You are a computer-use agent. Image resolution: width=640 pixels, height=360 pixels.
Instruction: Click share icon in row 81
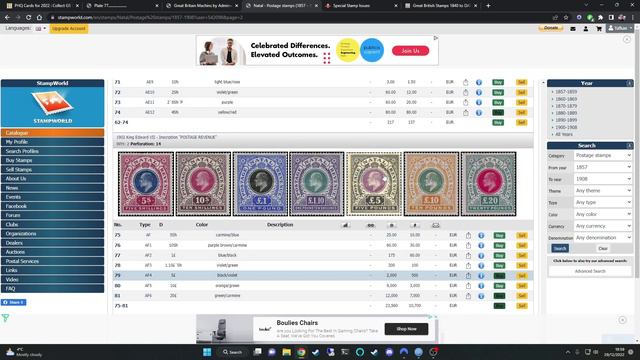[468, 296]
